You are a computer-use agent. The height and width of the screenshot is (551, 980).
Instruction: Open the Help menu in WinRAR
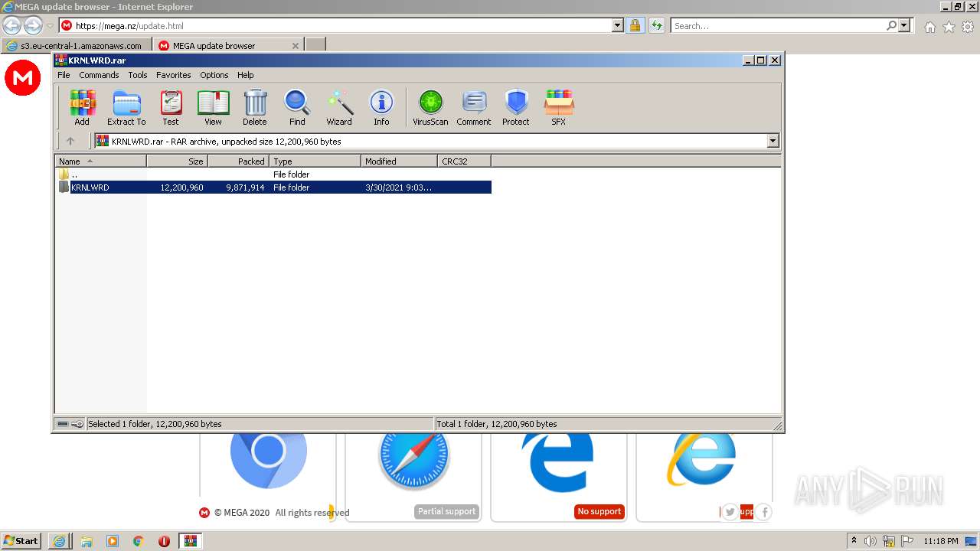(x=245, y=75)
